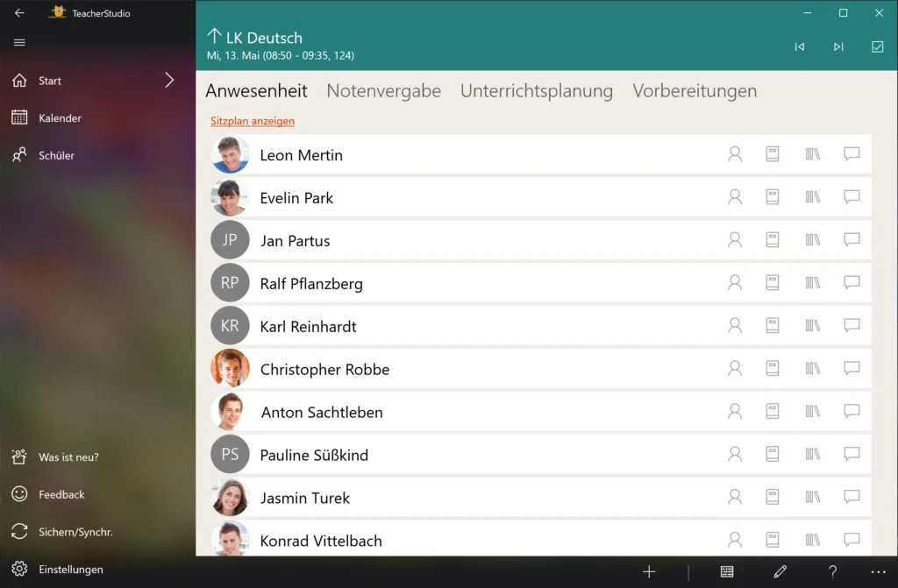Toggle attendance person icon for Christopher Robbe
Screen dimensions: 898x588
(735, 368)
